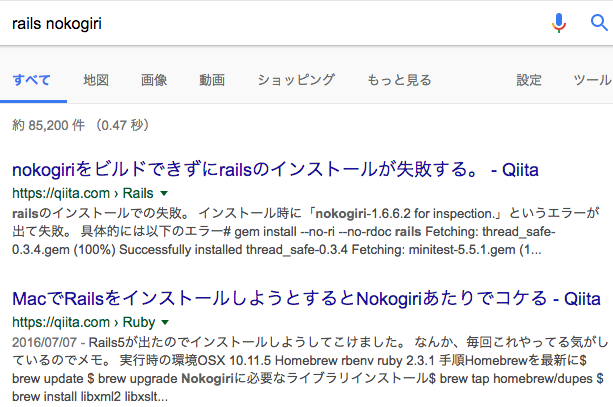Open the 'nokogiriをビルドできずに' Qiita result
The height and width of the screenshot is (407, 613).
coord(275,170)
